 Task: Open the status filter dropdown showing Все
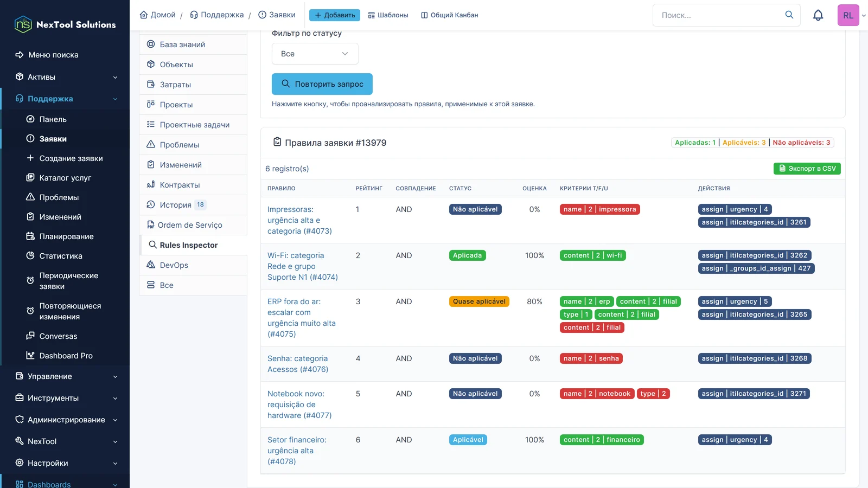point(315,54)
